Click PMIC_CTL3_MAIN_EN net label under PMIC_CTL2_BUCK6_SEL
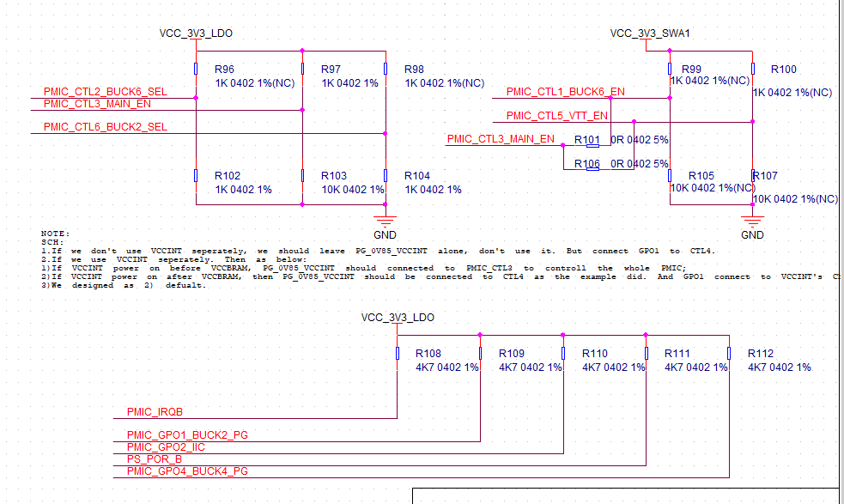Viewport: 844px width, 504px height. pyautogui.click(x=97, y=104)
